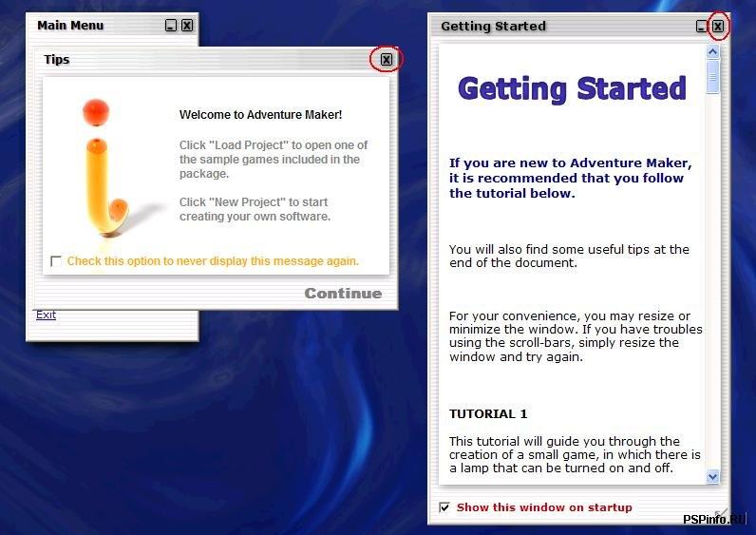Click the empty scrollbar track below the thumb
Viewport: 756px width, 535px height.
713,285
